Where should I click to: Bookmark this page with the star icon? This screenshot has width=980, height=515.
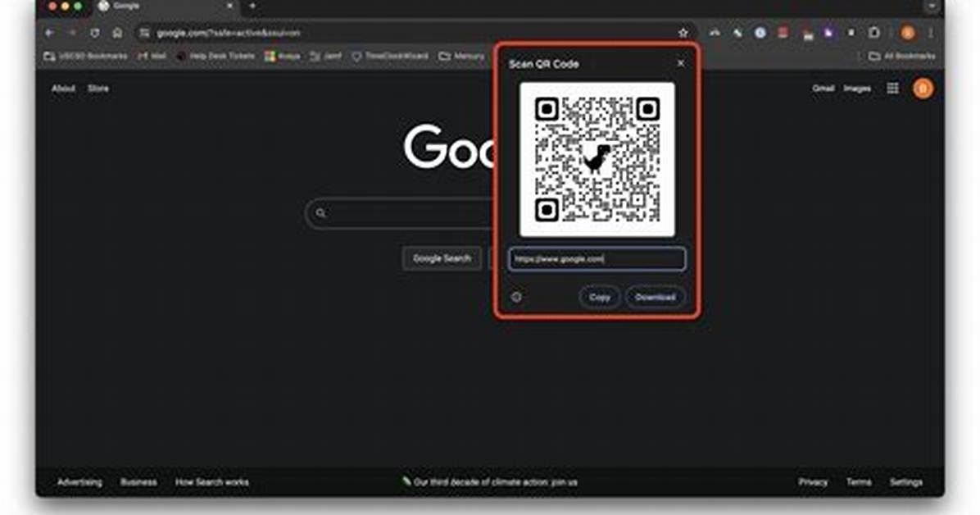pyautogui.click(x=683, y=33)
